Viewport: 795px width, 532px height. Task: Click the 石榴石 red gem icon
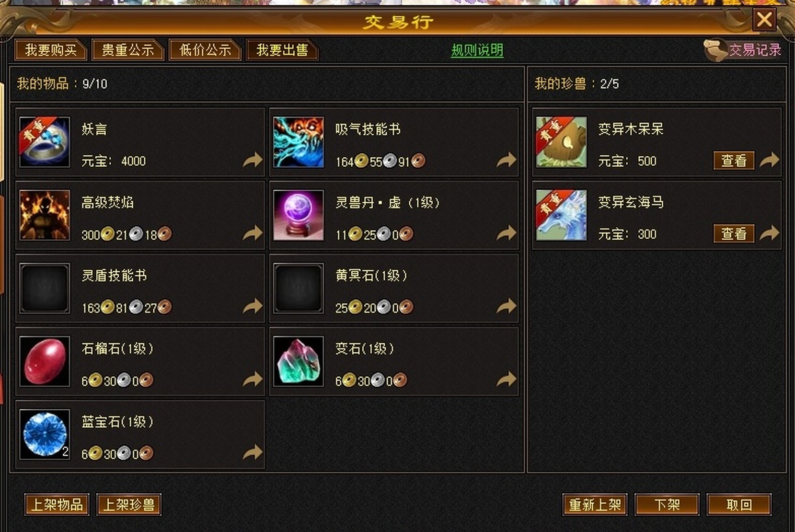click(x=45, y=361)
